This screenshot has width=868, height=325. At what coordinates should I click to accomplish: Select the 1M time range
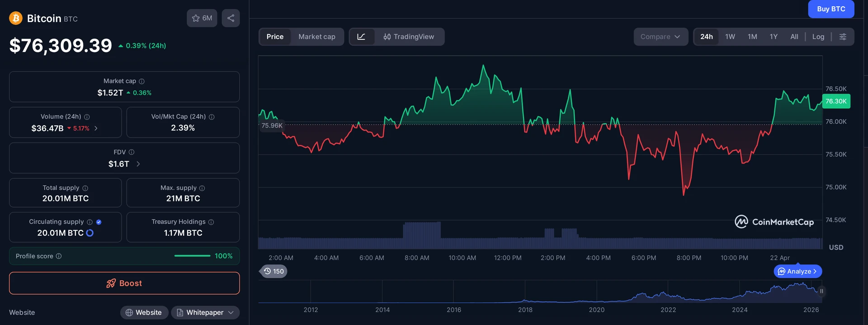coord(752,37)
